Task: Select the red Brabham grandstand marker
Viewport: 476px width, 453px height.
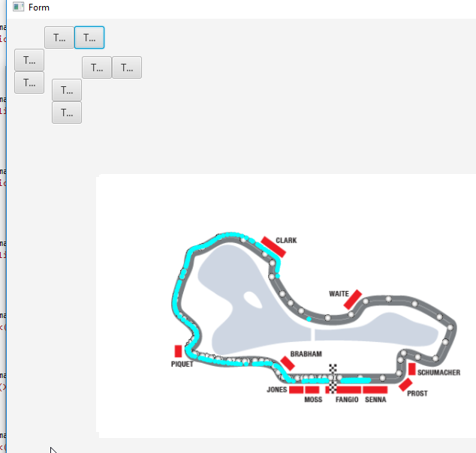Action: [x=288, y=363]
